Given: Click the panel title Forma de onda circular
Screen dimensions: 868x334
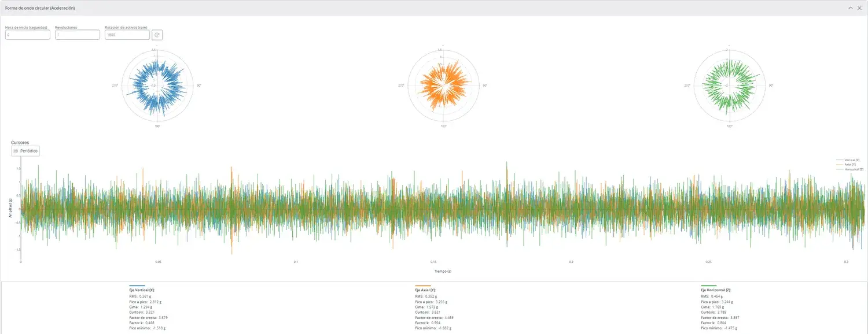Looking at the screenshot, I should (40, 8).
